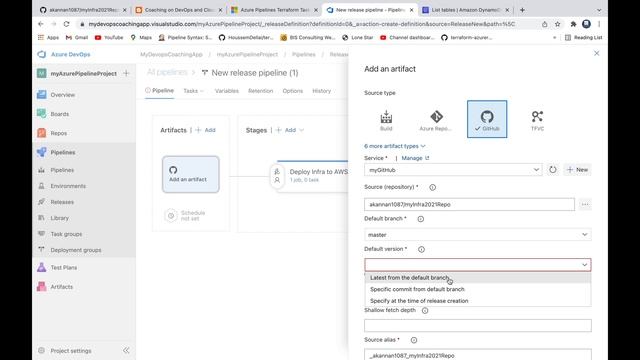Open browser extensions puzzle icon
640x360 pixels.
pos(573,24)
